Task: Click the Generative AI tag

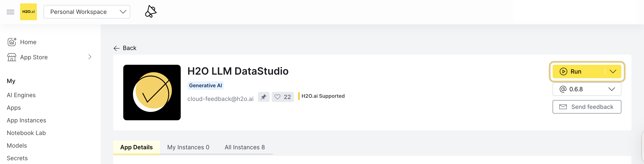Action: point(205,86)
